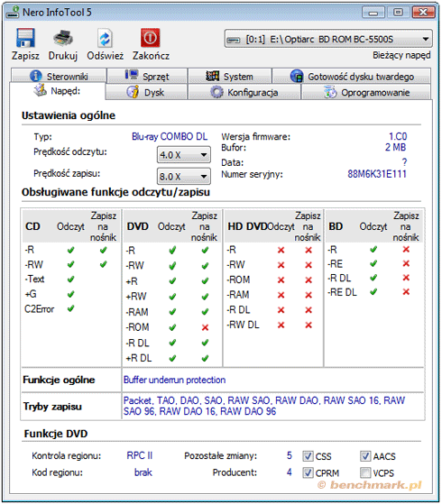The image size is (442, 504).
Task: Open the Prędkość odczytu 4.0 X dropdown
Action: (x=184, y=155)
